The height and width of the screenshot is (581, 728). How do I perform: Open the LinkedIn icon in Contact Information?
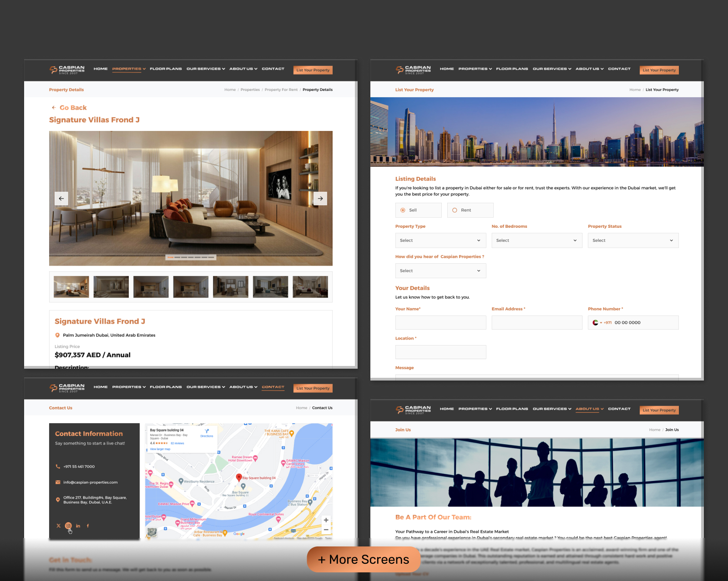coord(78,526)
